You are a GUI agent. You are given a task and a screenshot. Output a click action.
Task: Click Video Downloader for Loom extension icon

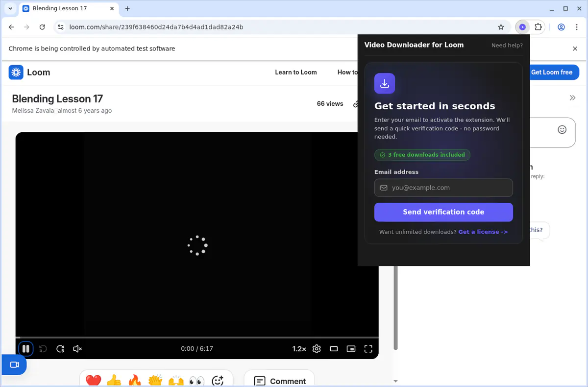click(x=522, y=27)
